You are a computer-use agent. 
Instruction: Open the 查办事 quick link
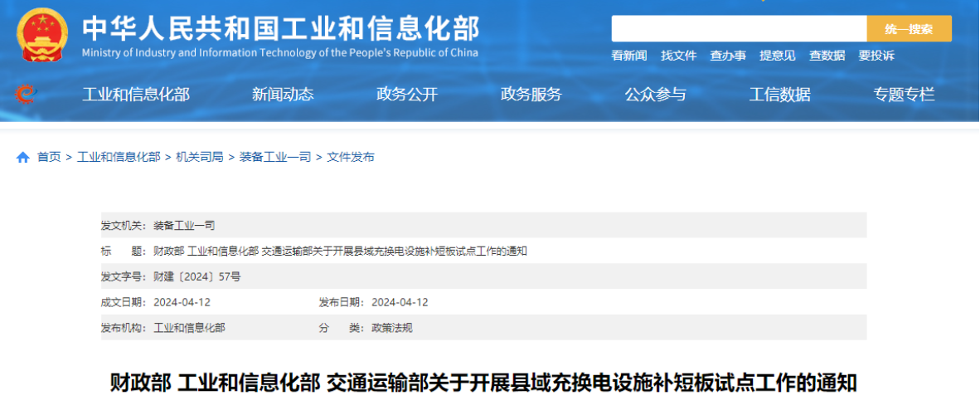tap(728, 56)
